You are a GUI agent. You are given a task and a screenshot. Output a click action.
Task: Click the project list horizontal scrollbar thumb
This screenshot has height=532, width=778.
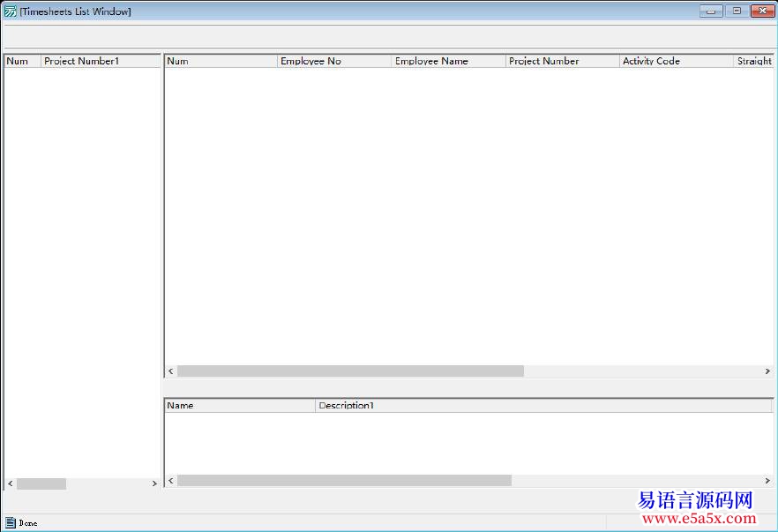pos(41,483)
